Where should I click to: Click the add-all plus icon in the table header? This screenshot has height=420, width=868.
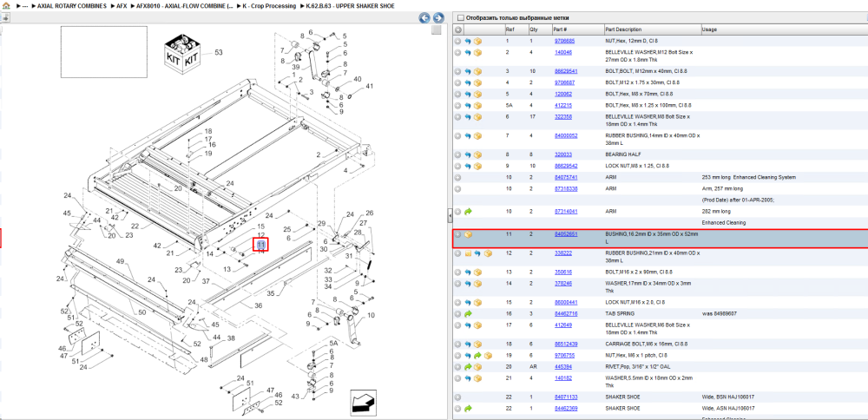(458, 30)
